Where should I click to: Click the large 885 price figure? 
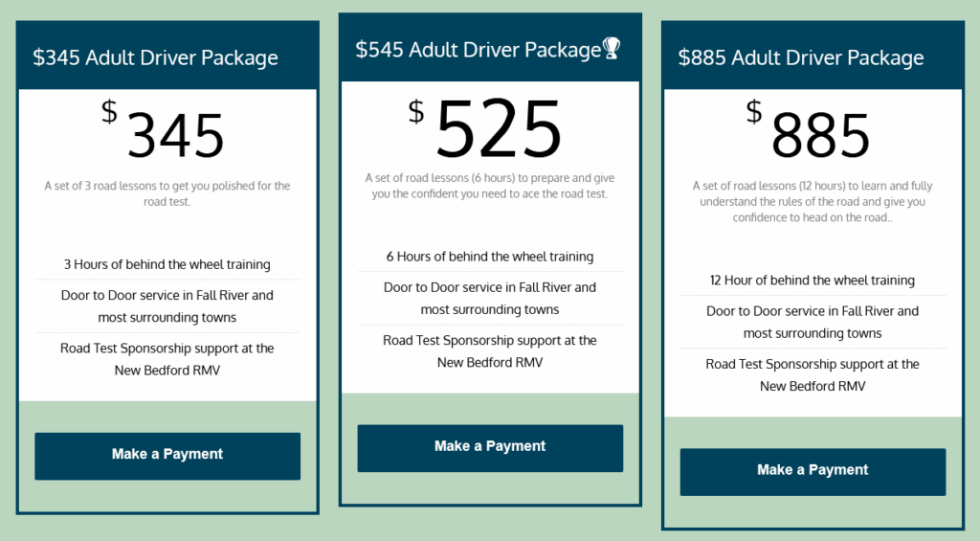point(820,134)
